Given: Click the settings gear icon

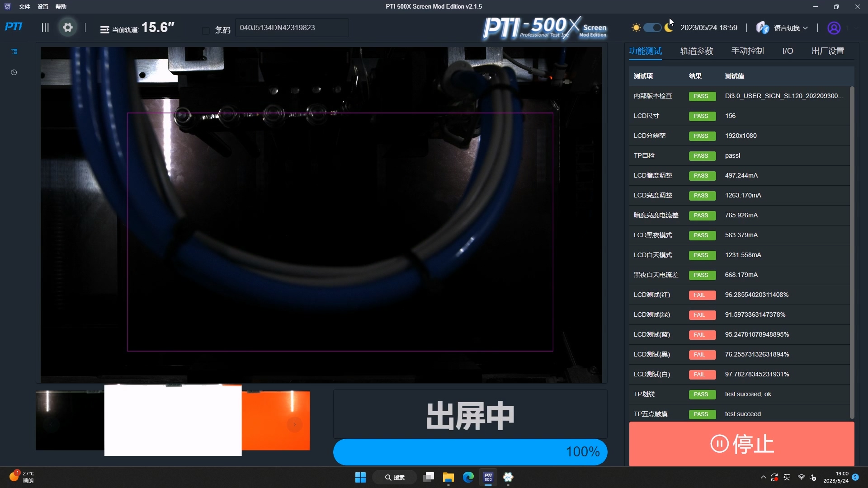Looking at the screenshot, I should pos(68,28).
